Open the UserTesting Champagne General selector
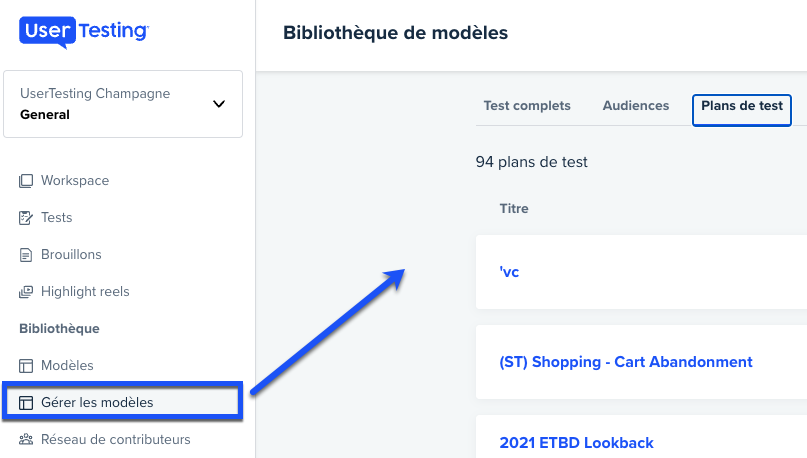Viewport: 807px width, 458px height. pyautogui.click(x=123, y=104)
